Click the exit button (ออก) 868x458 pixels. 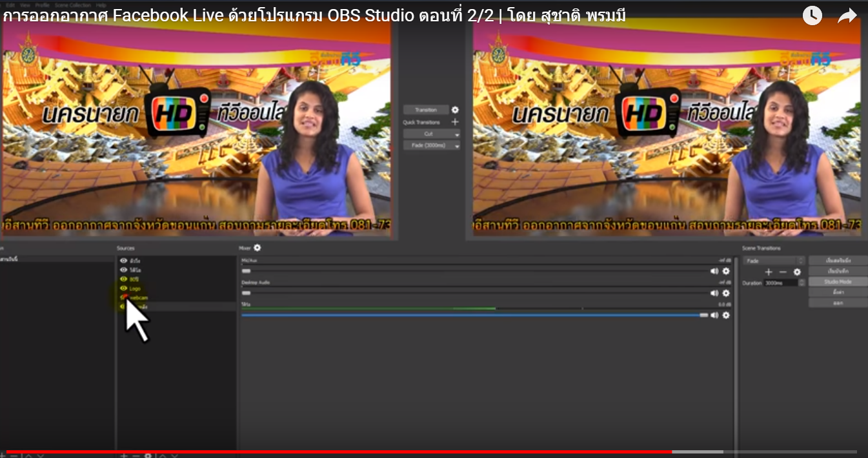[838, 303]
